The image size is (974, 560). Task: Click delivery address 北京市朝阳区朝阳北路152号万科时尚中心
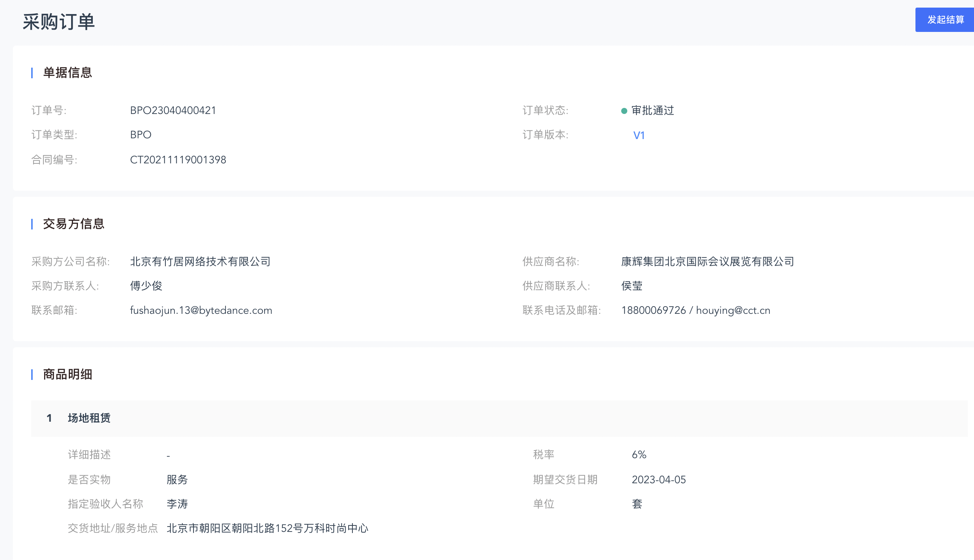point(267,528)
